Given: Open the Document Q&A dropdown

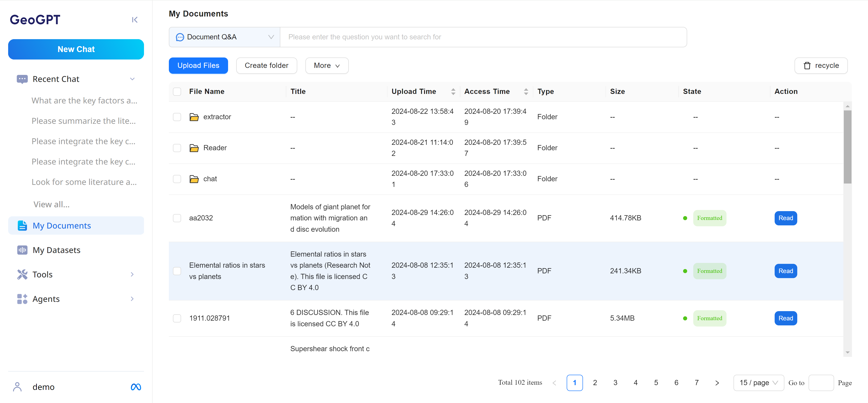Looking at the screenshot, I should (224, 37).
